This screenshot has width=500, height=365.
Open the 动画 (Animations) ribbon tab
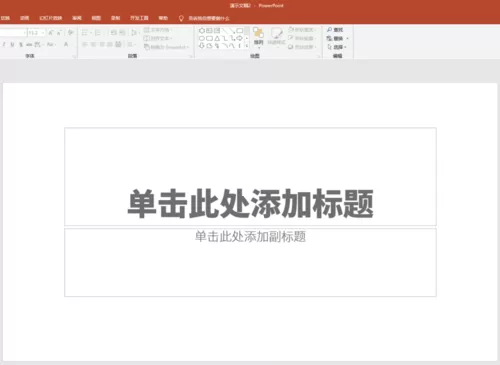coord(24,18)
